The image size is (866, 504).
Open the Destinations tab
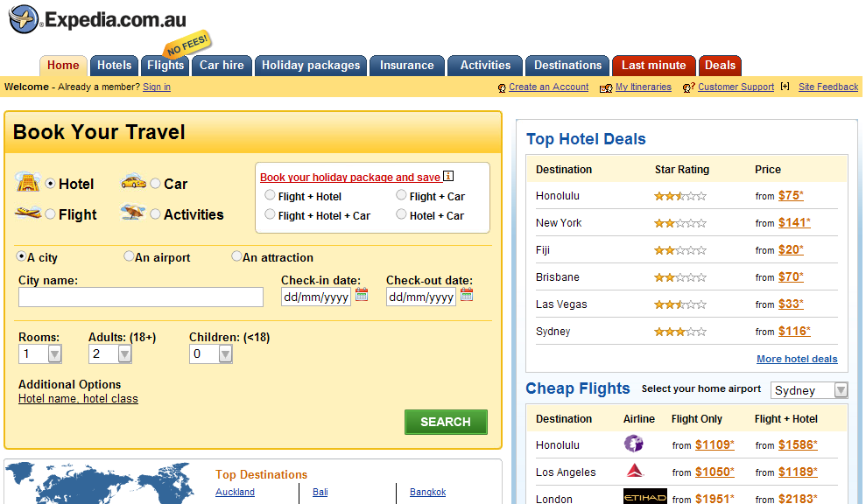point(567,66)
